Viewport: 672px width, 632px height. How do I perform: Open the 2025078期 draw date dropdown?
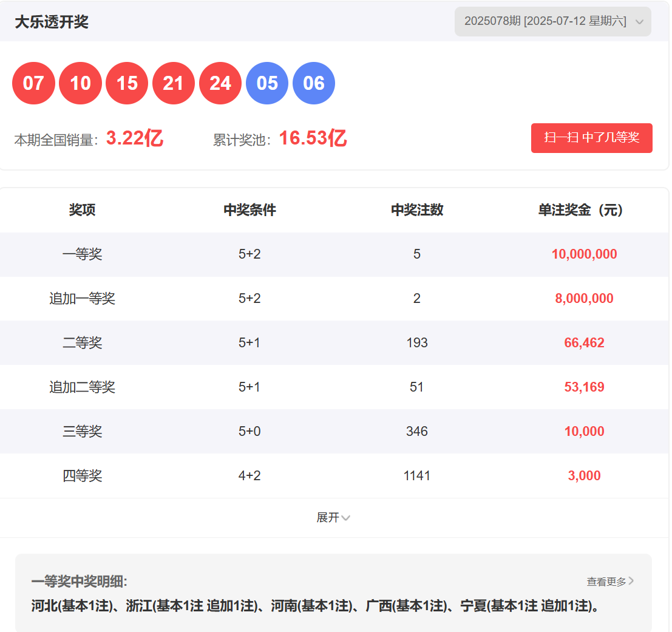tap(552, 21)
